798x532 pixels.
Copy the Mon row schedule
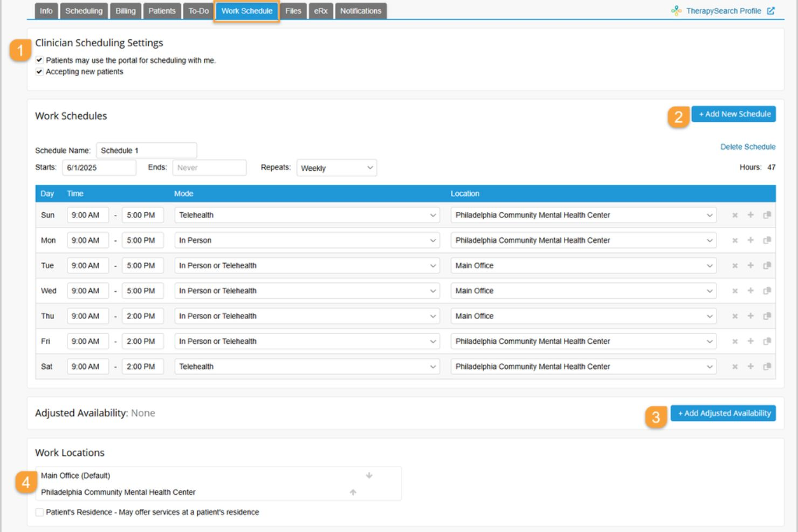pyautogui.click(x=767, y=240)
